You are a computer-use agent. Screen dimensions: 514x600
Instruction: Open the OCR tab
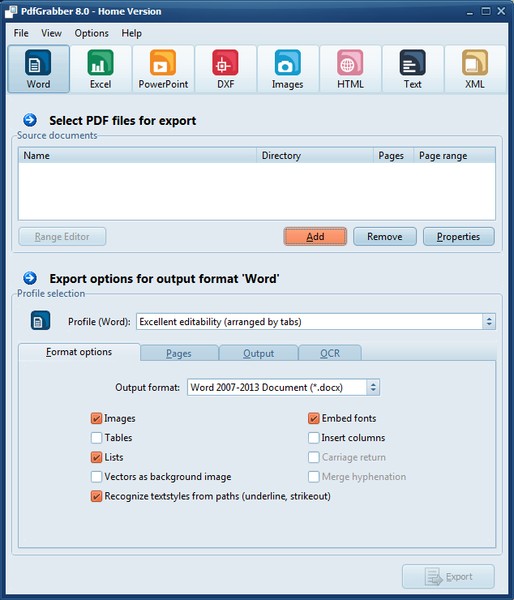pos(330,353)
